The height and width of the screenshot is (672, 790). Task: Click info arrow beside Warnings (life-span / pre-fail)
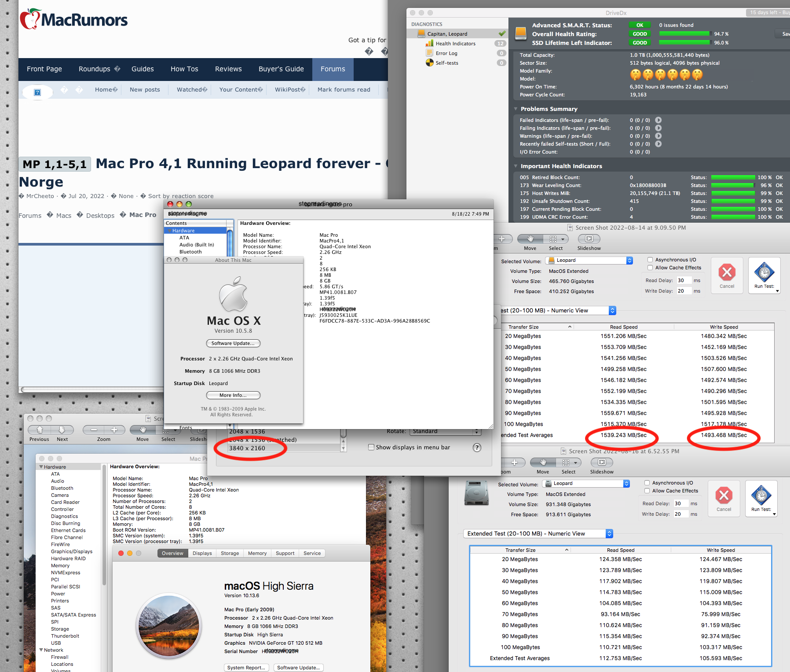[658, 136]
